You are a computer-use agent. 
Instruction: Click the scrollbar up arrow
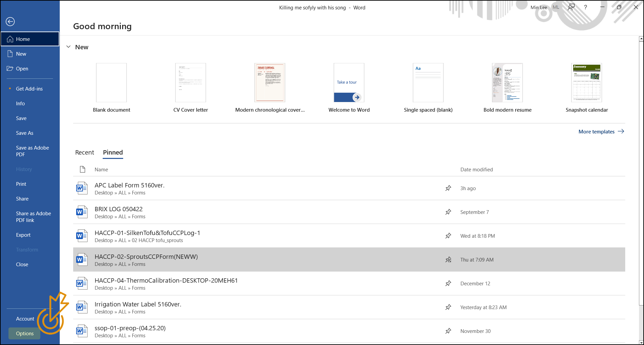tap(641, 39)
